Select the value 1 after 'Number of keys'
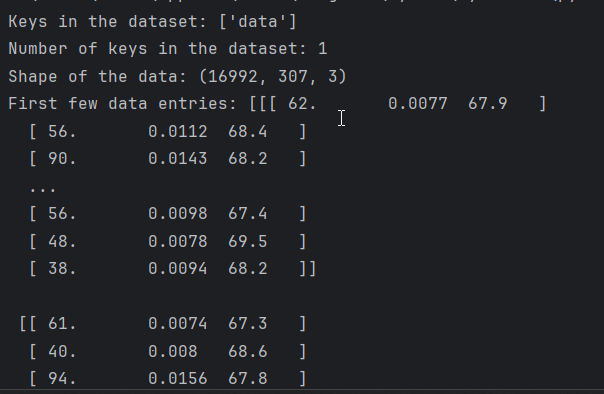This screenshot has width=604, height=394. tap(323, 49)
